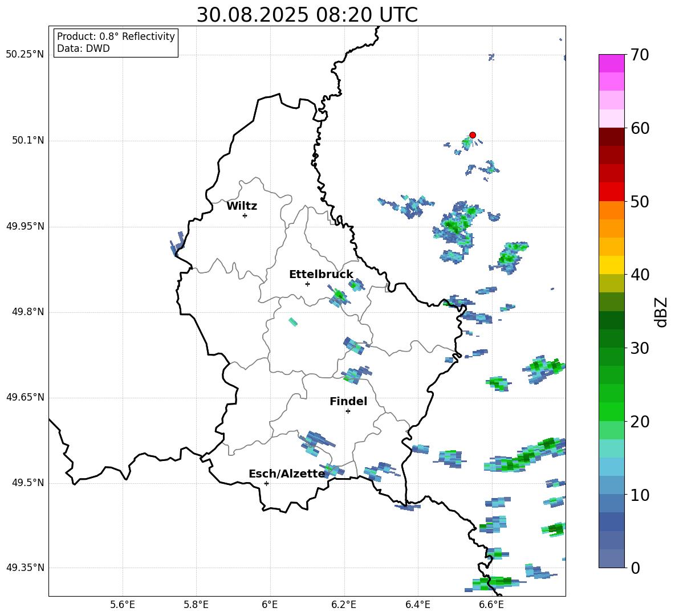Click the Product and Data info box
This screenshot has width=675, height=616.
coord(116,43)
